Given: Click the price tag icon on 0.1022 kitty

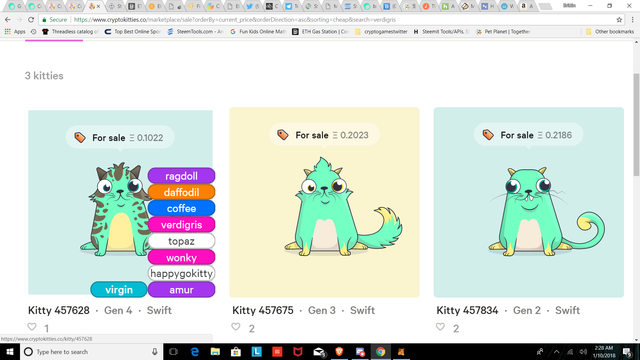Looking at the screenshot, I should (80, 138).
